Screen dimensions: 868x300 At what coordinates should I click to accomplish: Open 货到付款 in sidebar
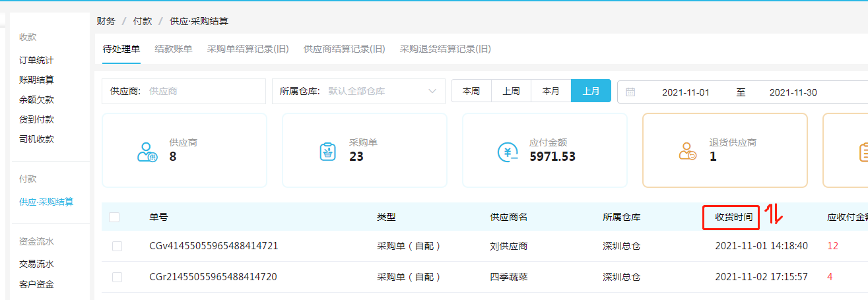pyautogui.click(x=36, y=119)
